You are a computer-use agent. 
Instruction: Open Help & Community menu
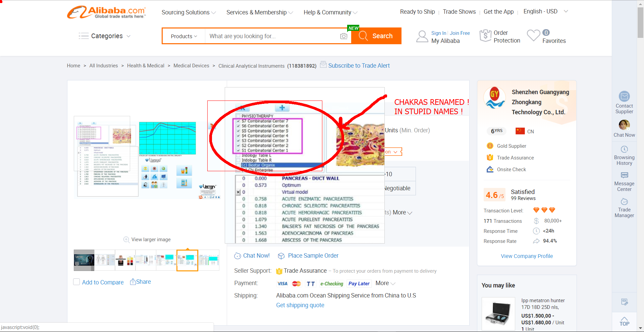click(330, 12)
